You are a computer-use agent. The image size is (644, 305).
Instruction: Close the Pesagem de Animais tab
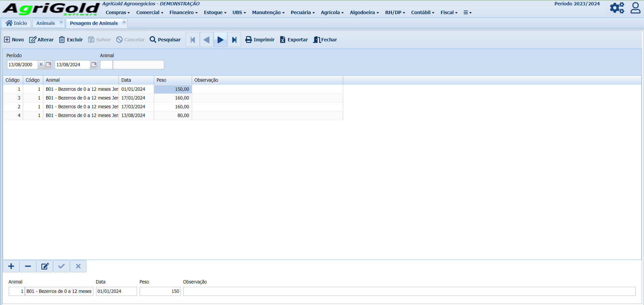pos(124,22)
